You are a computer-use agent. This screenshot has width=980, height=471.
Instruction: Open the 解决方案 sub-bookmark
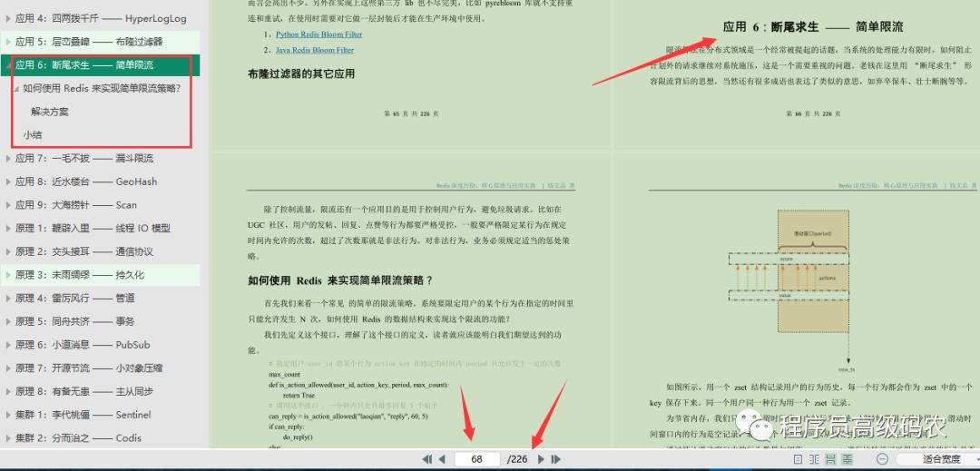(49, 112)
